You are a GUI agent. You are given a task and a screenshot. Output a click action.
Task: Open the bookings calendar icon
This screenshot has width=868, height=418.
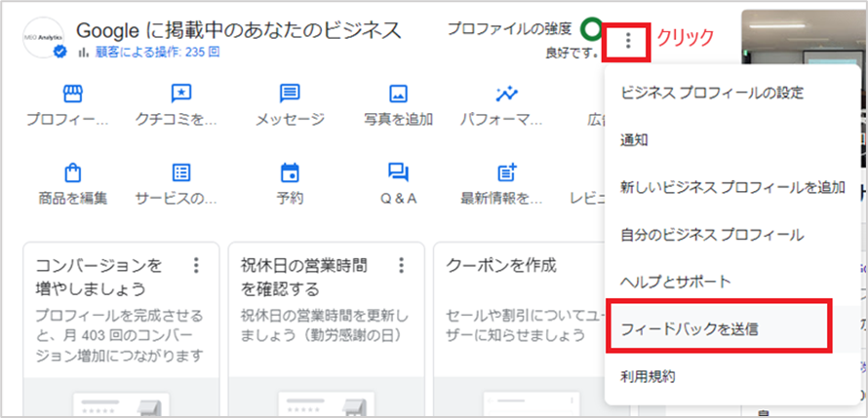(290, 173)
